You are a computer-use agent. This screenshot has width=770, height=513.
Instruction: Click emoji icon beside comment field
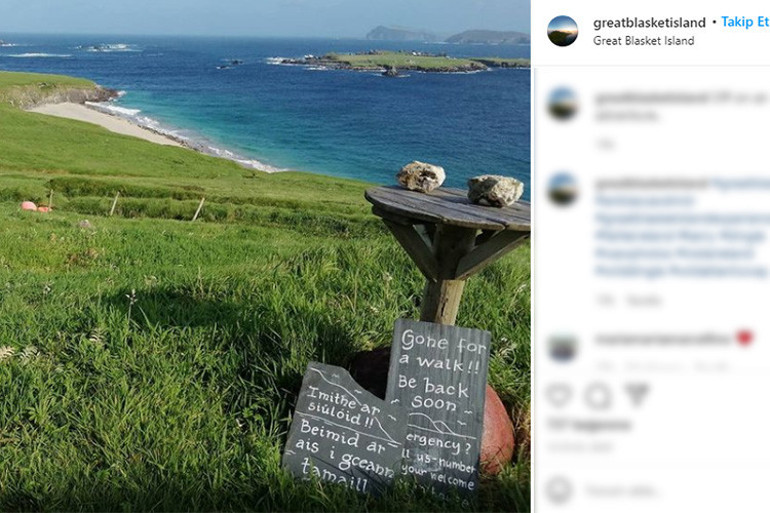coord(559,490)
